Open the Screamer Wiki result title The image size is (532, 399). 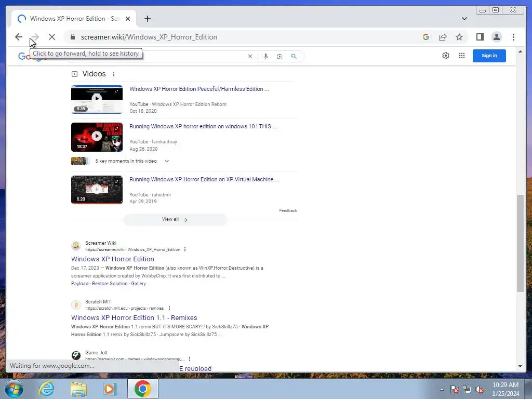coord(113,259)
